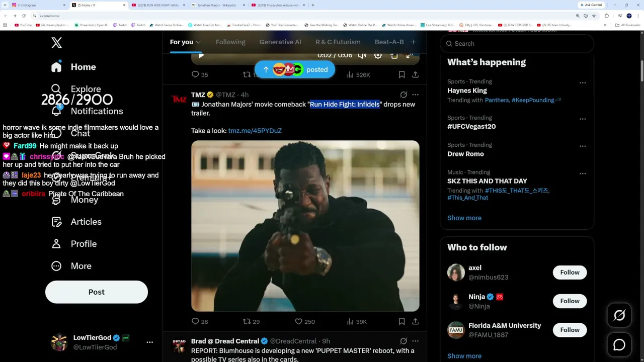Screen dimensions: 644x362
Task: Reload the page in the browser toolbar
Action: [x=24, y=16]
